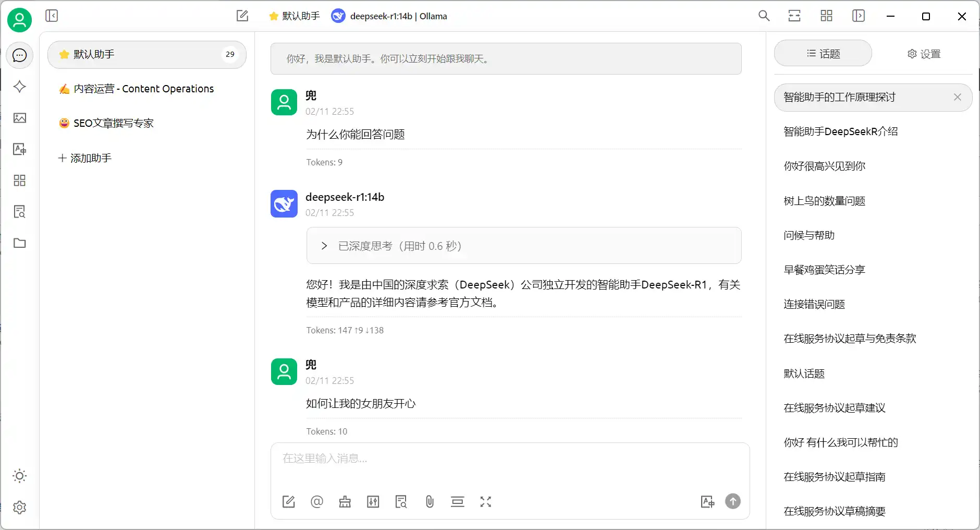Select the 默认助手 assistant
Image resolution: width=980 pixels, height=530 pixels.
147,54
